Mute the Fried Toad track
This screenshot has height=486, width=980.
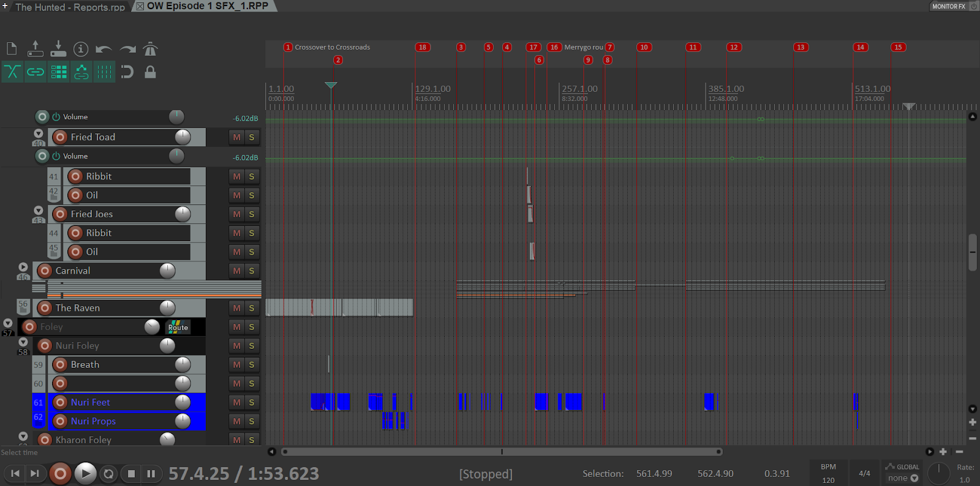coord(237,137)
